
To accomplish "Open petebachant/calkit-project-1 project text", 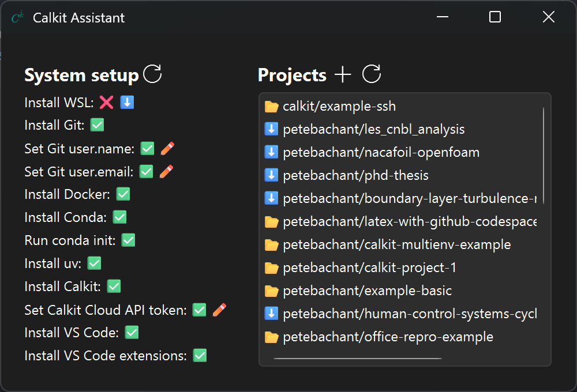I will pos(369,267).
